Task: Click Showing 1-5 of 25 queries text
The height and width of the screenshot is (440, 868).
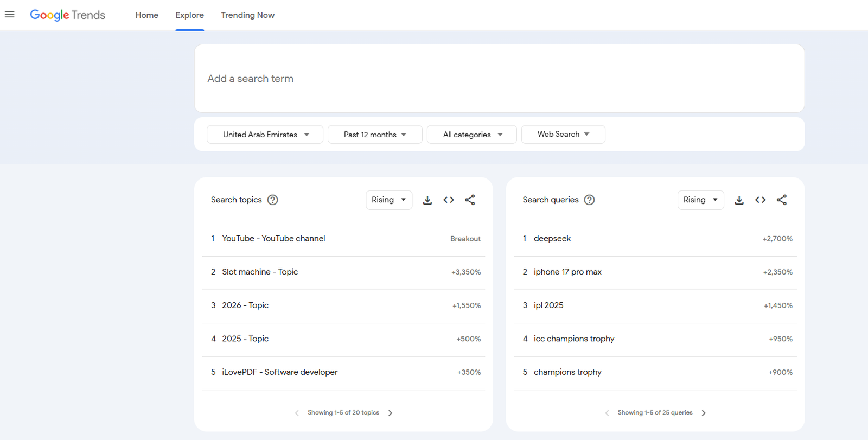Action: 655,413
